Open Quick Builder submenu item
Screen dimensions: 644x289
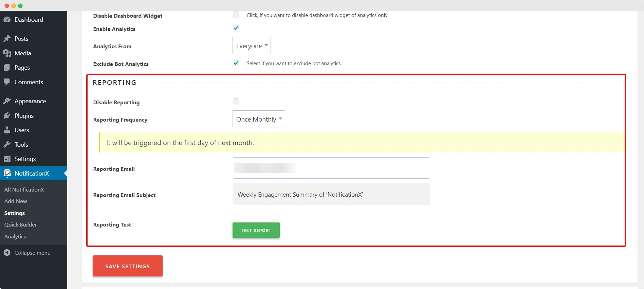(x=21, y=225)
